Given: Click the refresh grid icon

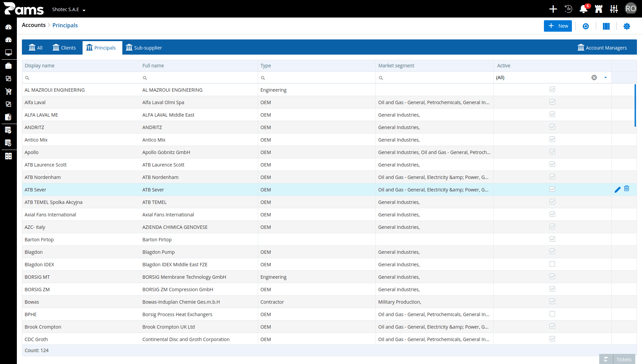Looking at the screenshot, I should coord(586,26).
